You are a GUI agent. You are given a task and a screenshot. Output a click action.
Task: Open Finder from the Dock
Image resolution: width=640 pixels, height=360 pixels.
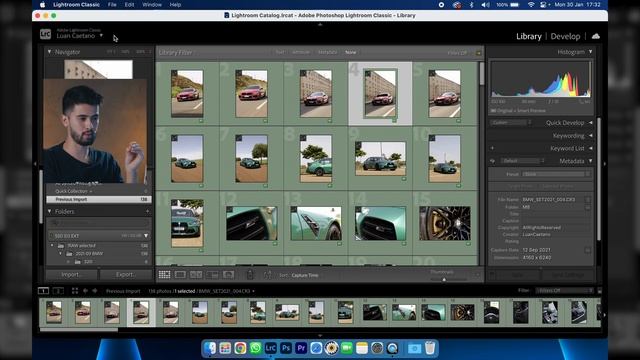(210, 348)
